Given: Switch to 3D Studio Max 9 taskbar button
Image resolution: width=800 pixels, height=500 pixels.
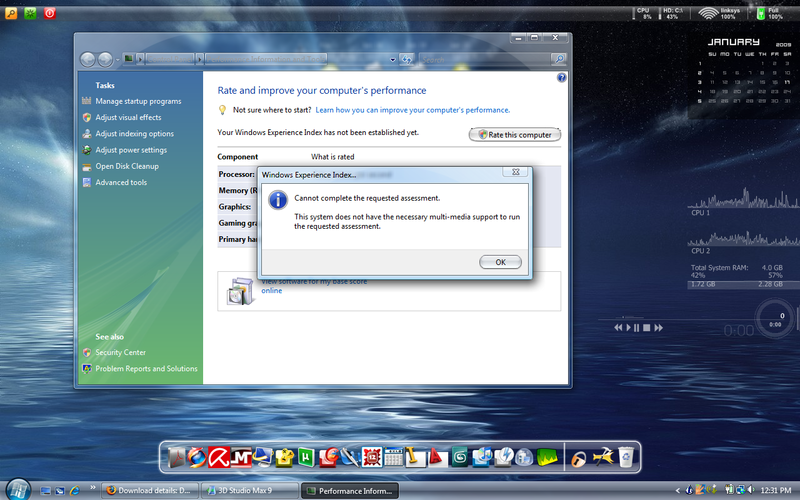Looking at the screenshot, I should 249,490.
